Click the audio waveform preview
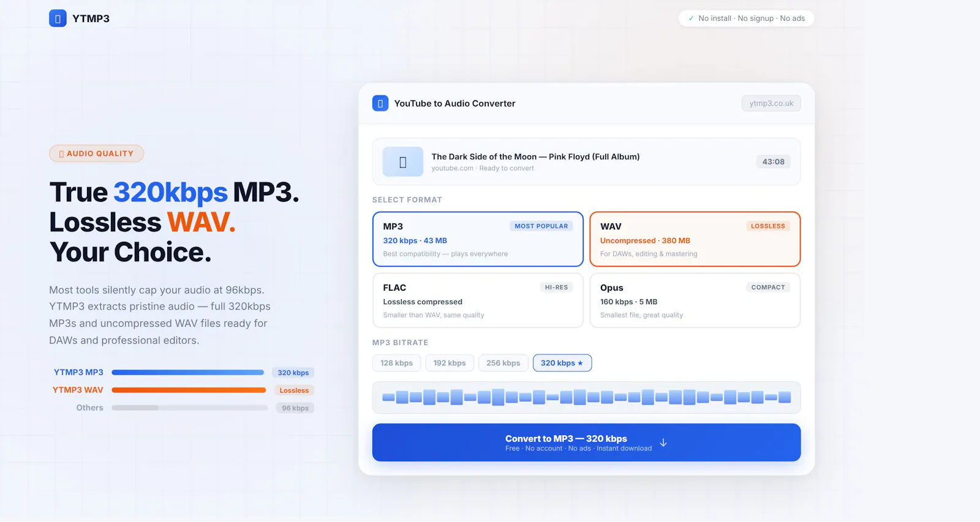 pyautogui.click(x=586, y=398)
